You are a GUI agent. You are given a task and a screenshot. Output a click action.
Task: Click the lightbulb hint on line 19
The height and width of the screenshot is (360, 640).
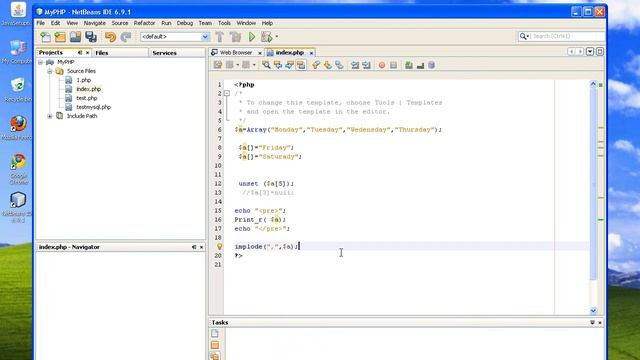(219, 247)
